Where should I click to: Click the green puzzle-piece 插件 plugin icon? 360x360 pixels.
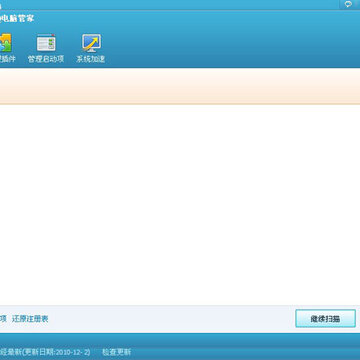coord(6,43)
